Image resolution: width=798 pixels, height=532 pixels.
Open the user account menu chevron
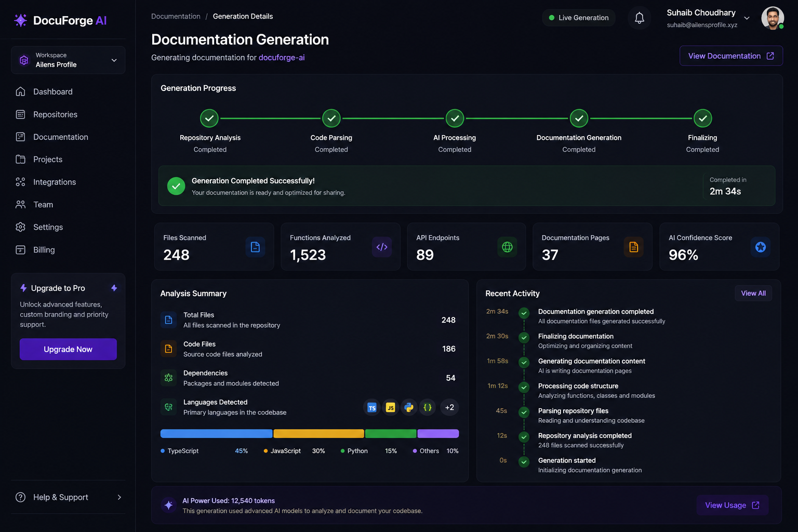coord(747,18)
